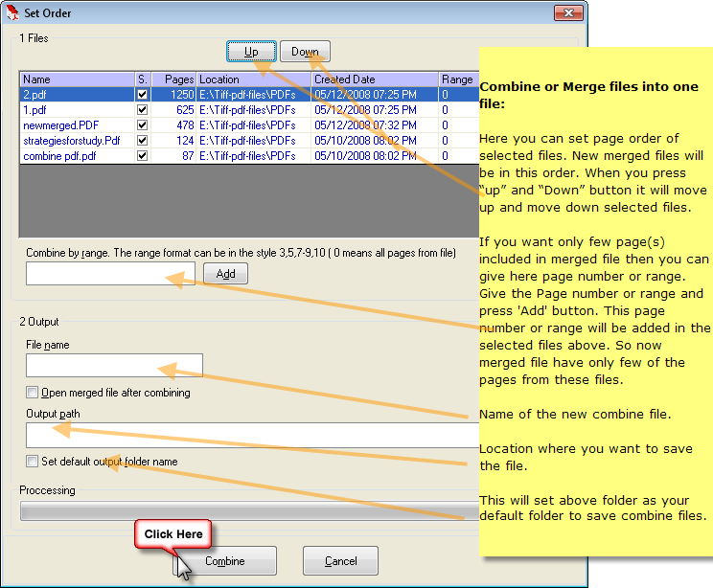Screen dimensions: 713x588
Task: Click the 1250 pages cell
Action: (173, 95)
